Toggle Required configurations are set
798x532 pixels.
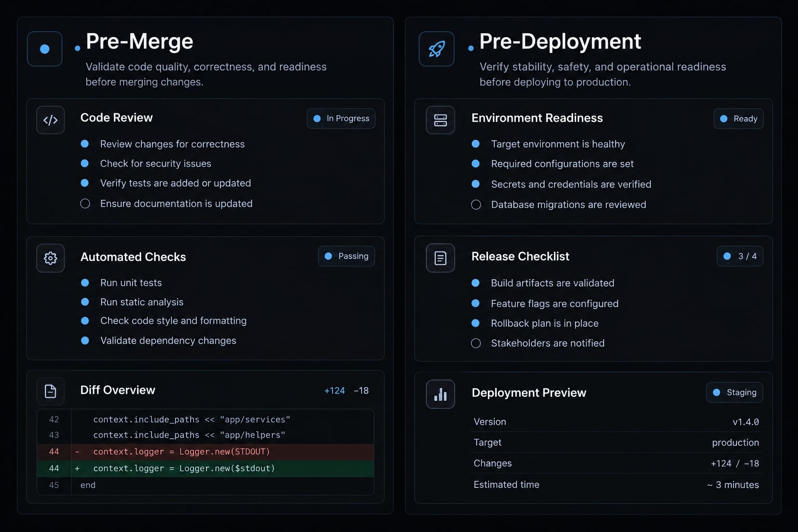point(475,164)
